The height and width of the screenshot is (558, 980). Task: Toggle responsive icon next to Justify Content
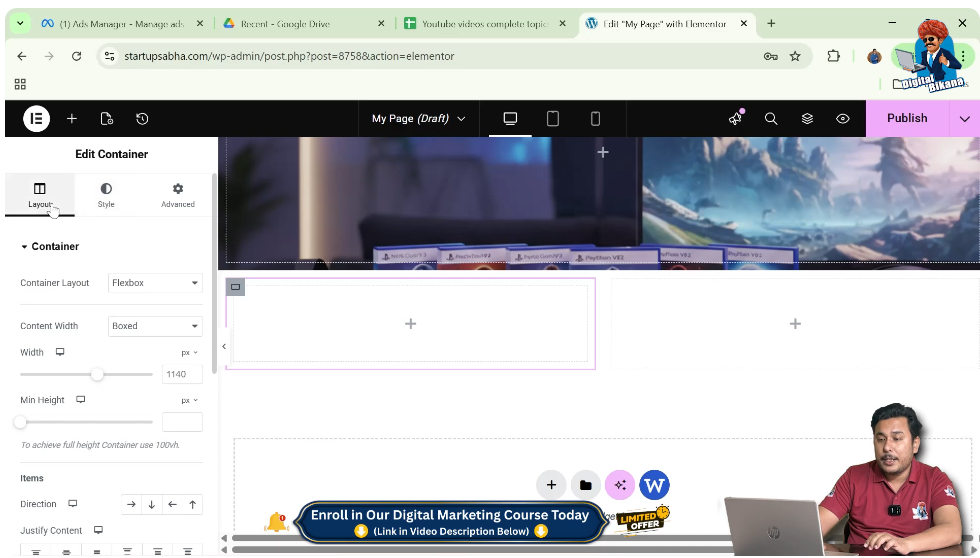[x=98, y=530]
